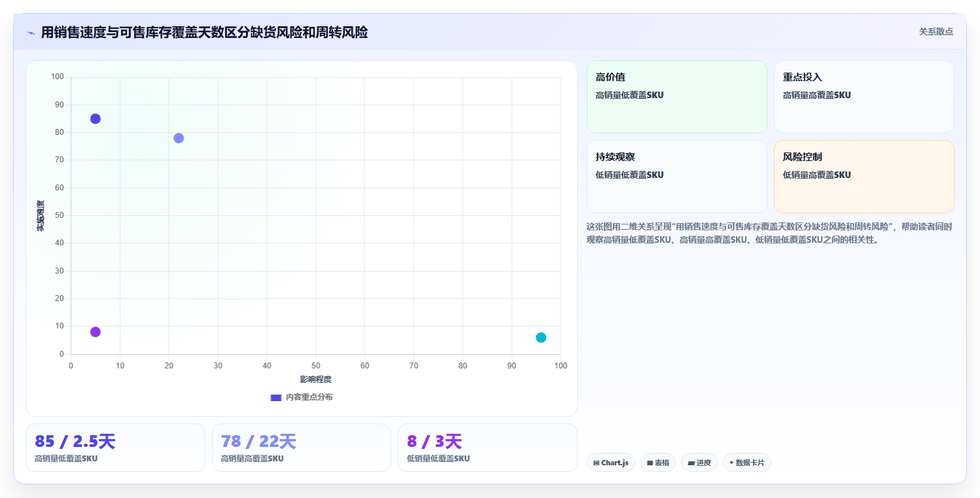The height and width of the screenshot is (498, 980).
Task: Open the 持续观察 quadrant card
Action: click(677, 177)
